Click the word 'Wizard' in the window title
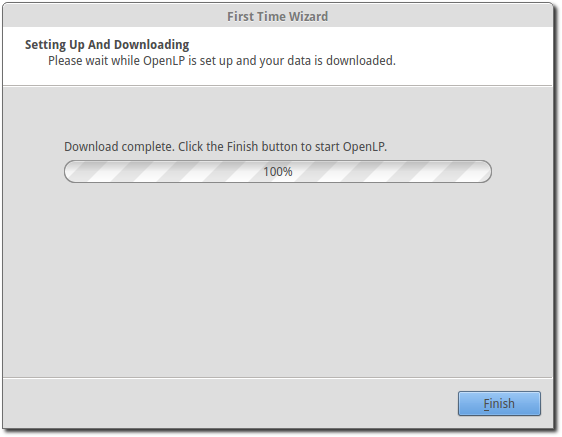562x437 pixels. point(308,16)
